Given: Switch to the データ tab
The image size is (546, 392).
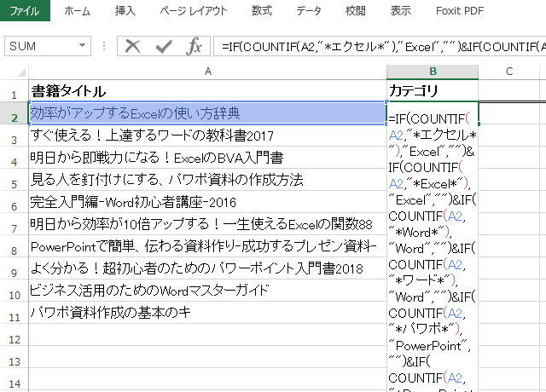Looking at the screenshot, I should (309, 11).
